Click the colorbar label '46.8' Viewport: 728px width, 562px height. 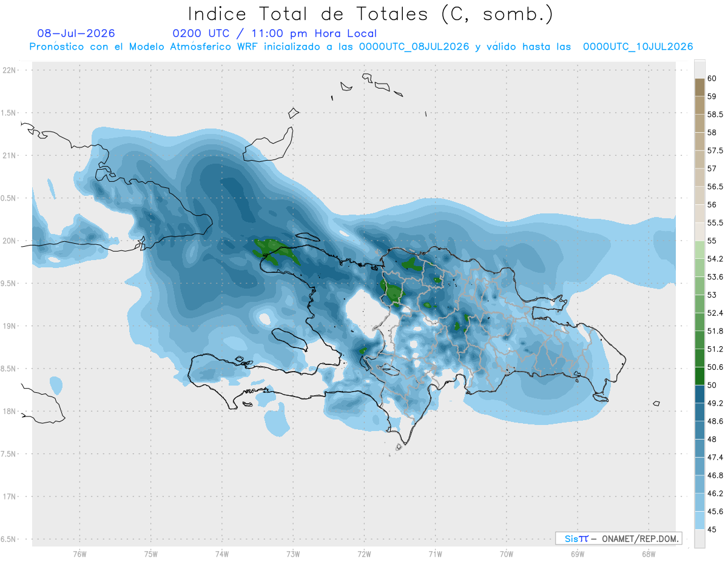coord(714,475)
